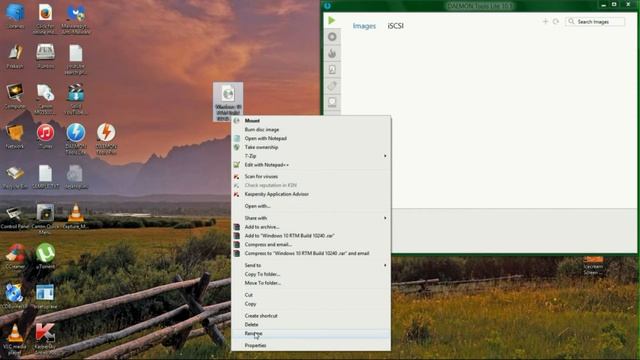Select the blue clapperboard video downloader icon
This screenshot has height=360, width=640.
(x=76, y=99)
